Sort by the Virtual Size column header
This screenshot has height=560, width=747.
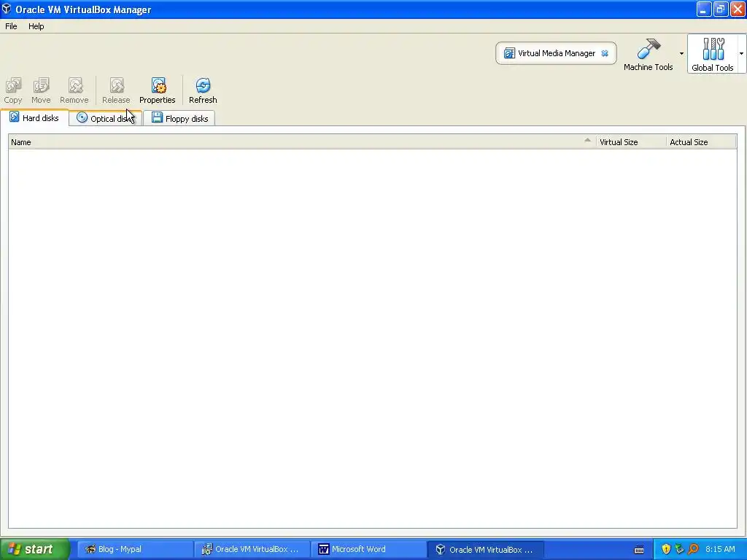tap(631, 142)
